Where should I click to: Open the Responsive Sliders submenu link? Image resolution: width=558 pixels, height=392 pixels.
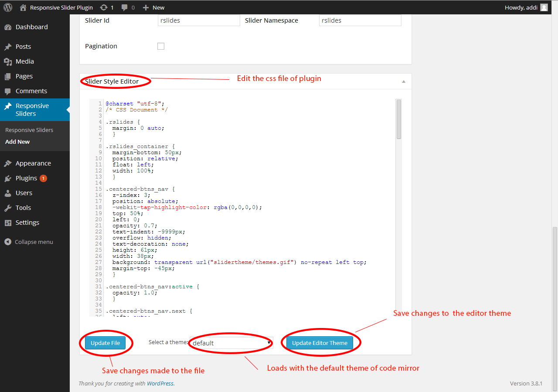[29, 130]
